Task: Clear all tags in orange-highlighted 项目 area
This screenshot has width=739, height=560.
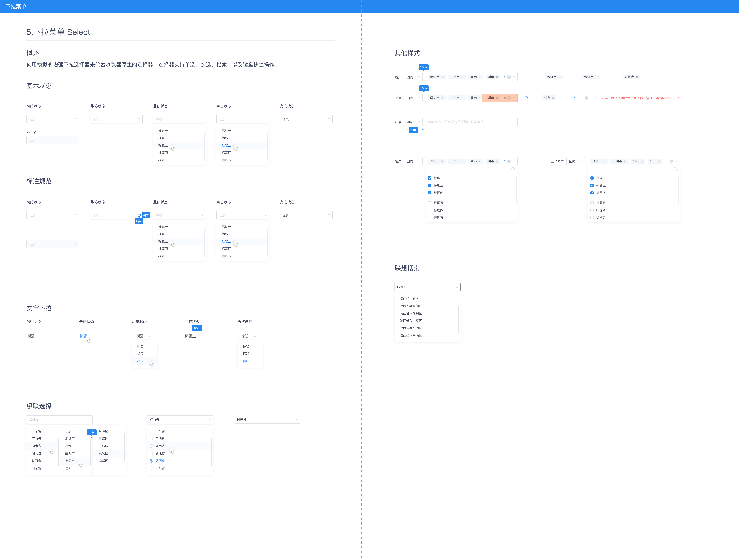Action: tap(509, 98)
